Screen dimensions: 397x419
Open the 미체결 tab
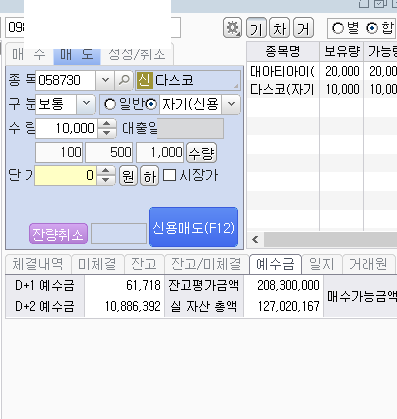(x=97, y=264)
